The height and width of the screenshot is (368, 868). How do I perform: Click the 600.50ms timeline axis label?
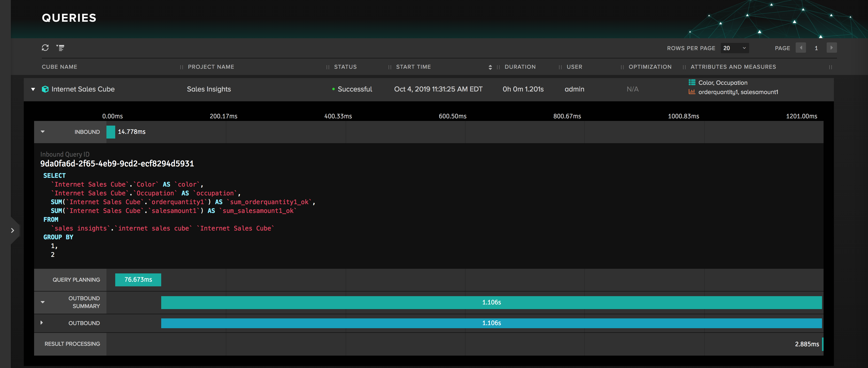click(453, 116)
